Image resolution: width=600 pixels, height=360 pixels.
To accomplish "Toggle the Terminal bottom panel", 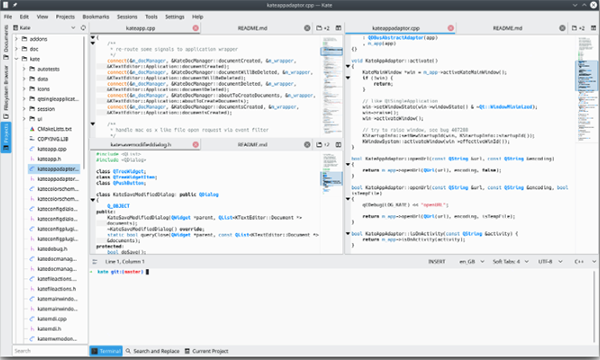I will [106, 351].
